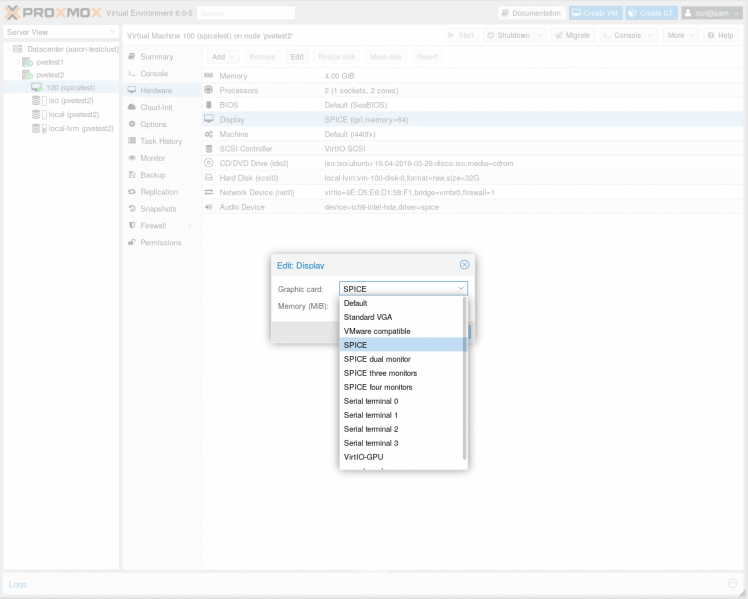Open the Permissions tab
Viewport: 748px width, 599px height.
pyautogui.click(x=162, y=243)
